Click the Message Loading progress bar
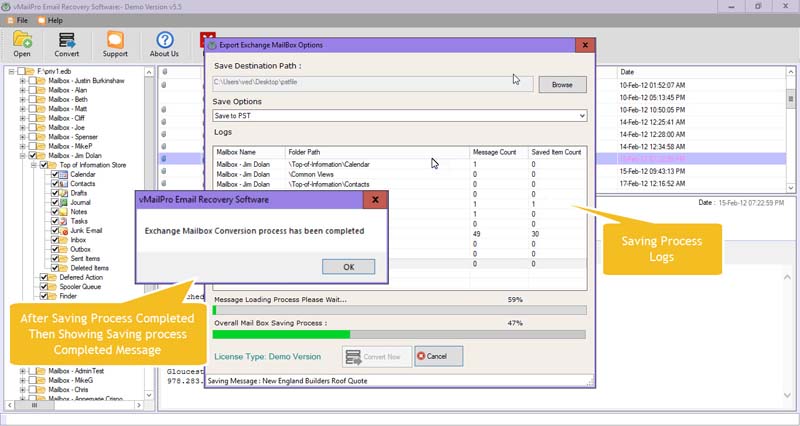Viewport: 800px width, 426px height. 399,310
